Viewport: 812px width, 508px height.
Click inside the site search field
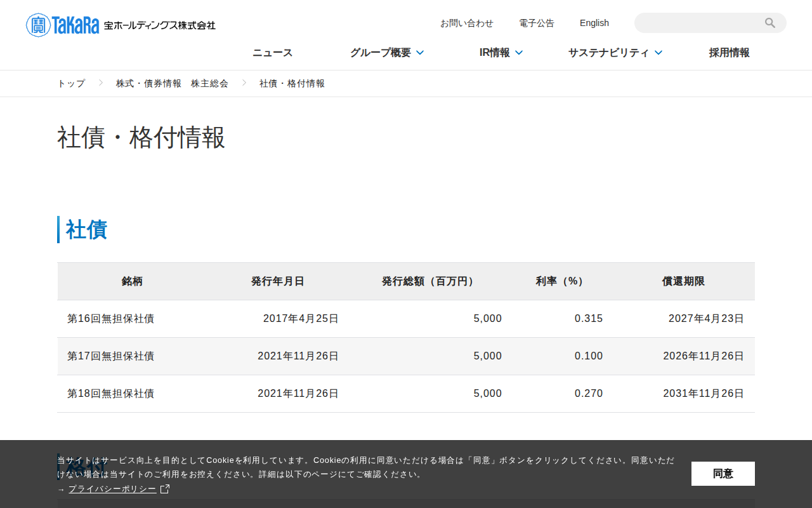[698, 23]
